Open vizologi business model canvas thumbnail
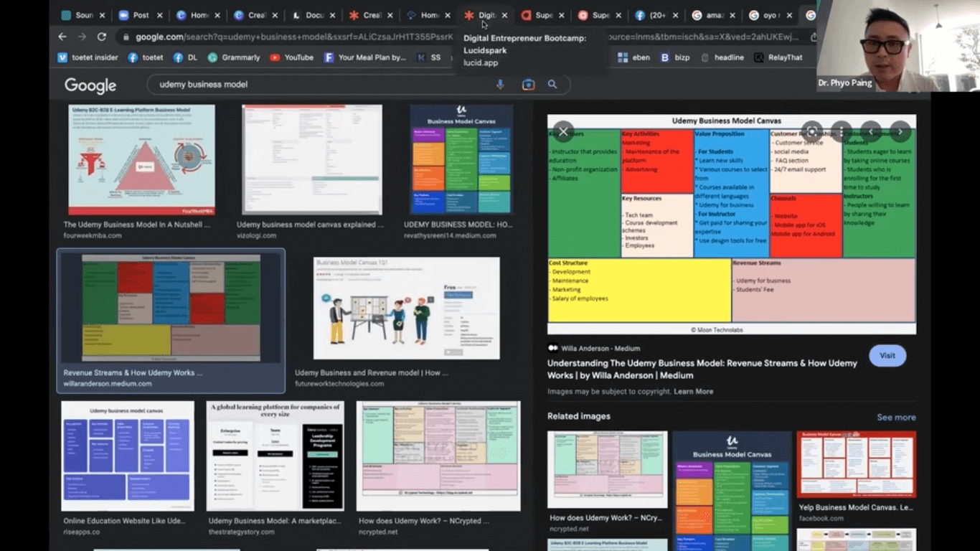 click(312, 160)
